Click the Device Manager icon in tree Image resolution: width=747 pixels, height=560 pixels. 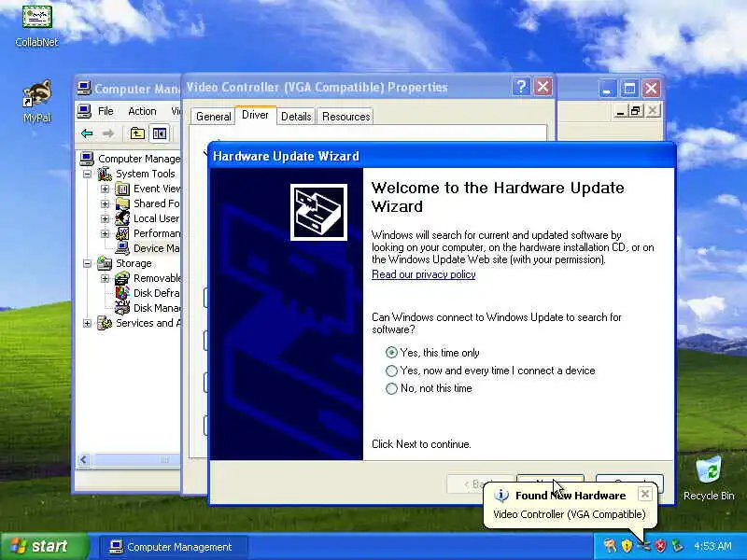[122, 248]
